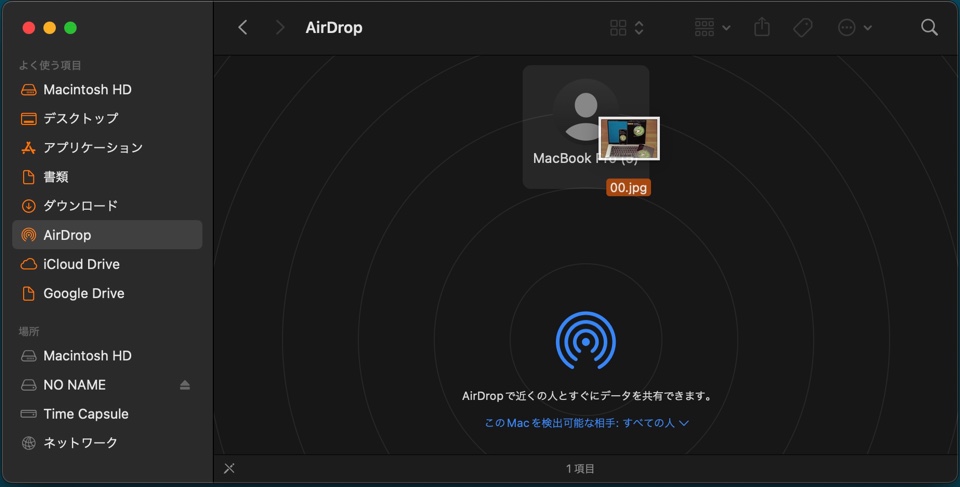Screen dimensions: 960x487
Task: Switch to icon view grid button
Action: click(x=618, y=28)
